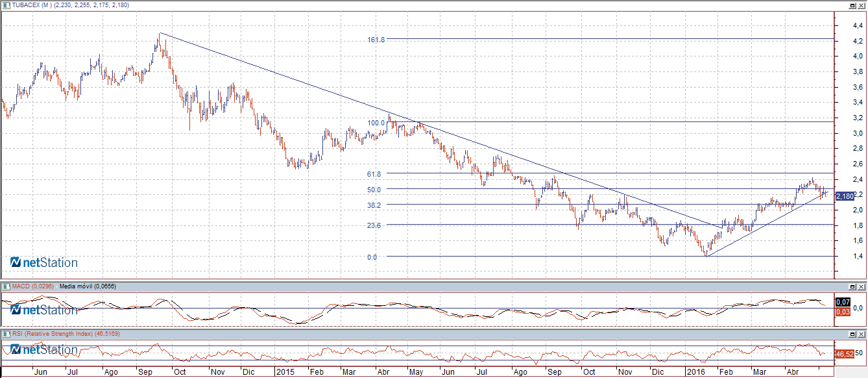
Task: Click the 2015 marker on time axis
Action: tap(285, 373)
